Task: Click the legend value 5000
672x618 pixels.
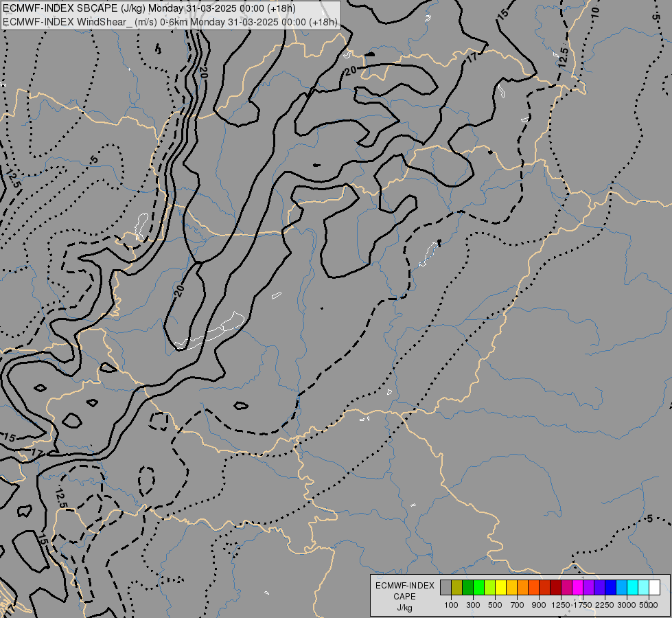Action: pos(649,605)
